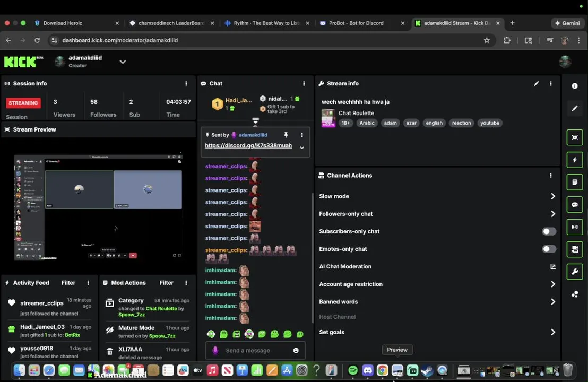Open Steam from the Dock
The height and width of the screenshot is (382, 588).
point(427,370)
